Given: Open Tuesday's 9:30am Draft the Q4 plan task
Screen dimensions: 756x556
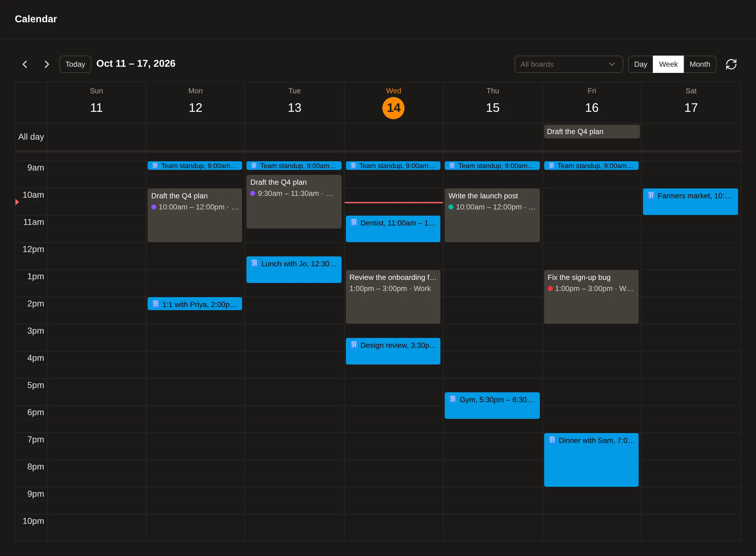Looking at the screenshot, I should (x=294, y=202).
